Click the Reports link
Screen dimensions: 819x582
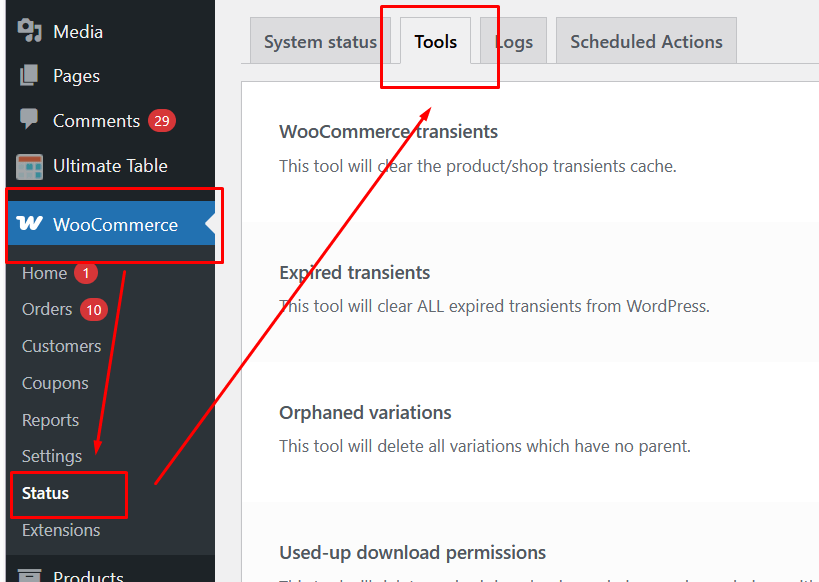(50, 420)
